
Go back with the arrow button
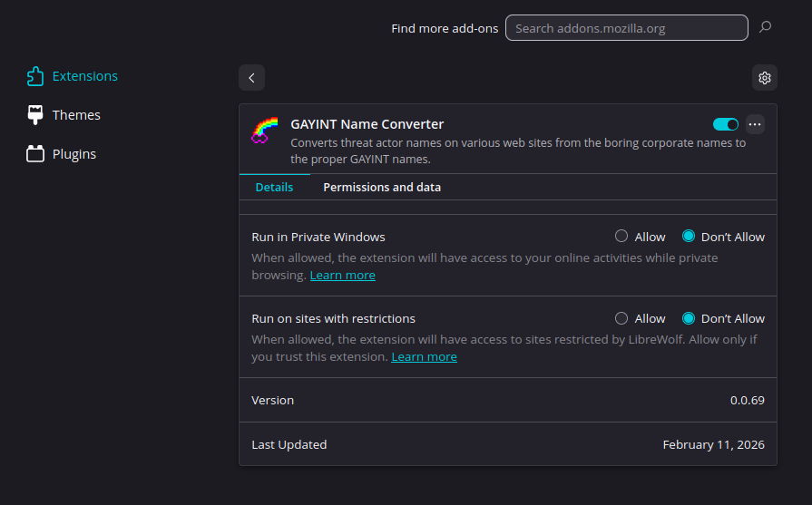point(251,78)
